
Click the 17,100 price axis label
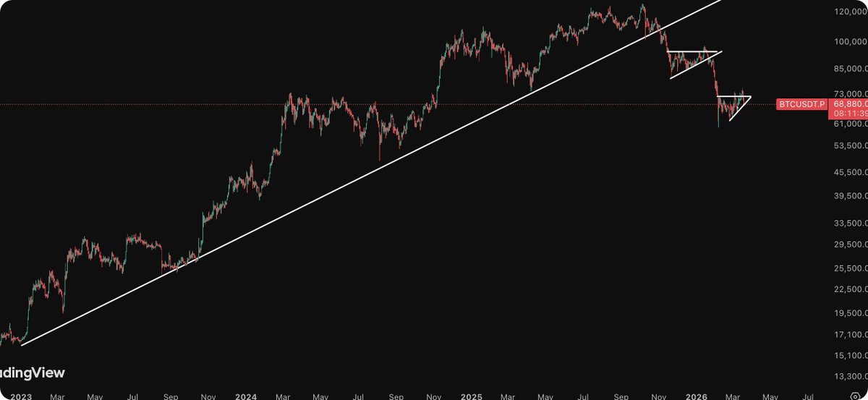click(x=851, y=335)
